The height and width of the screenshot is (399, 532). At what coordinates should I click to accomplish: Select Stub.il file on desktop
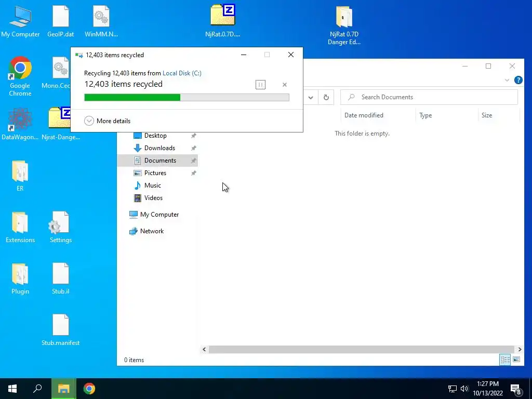tap(60, 279)
